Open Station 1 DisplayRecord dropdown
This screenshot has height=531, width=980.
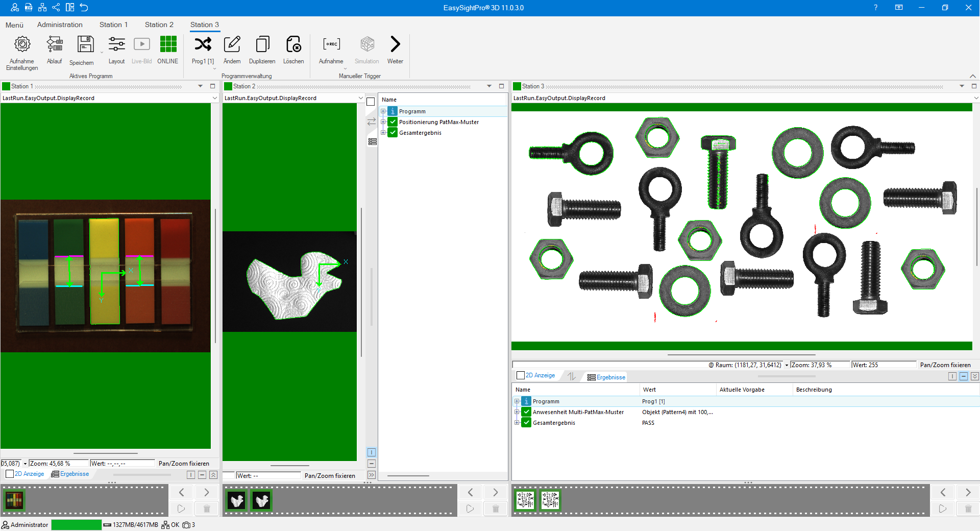point(214,98)
